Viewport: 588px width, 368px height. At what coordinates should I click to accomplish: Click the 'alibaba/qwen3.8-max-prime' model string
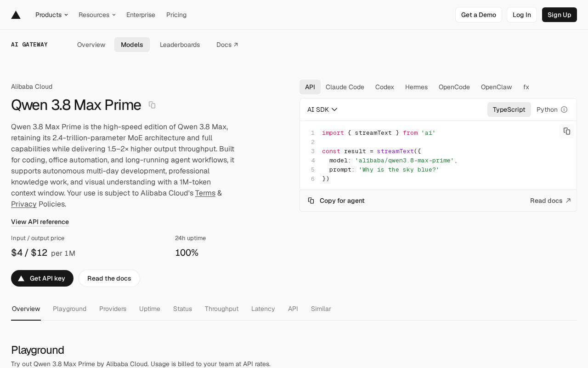(404, 161)
